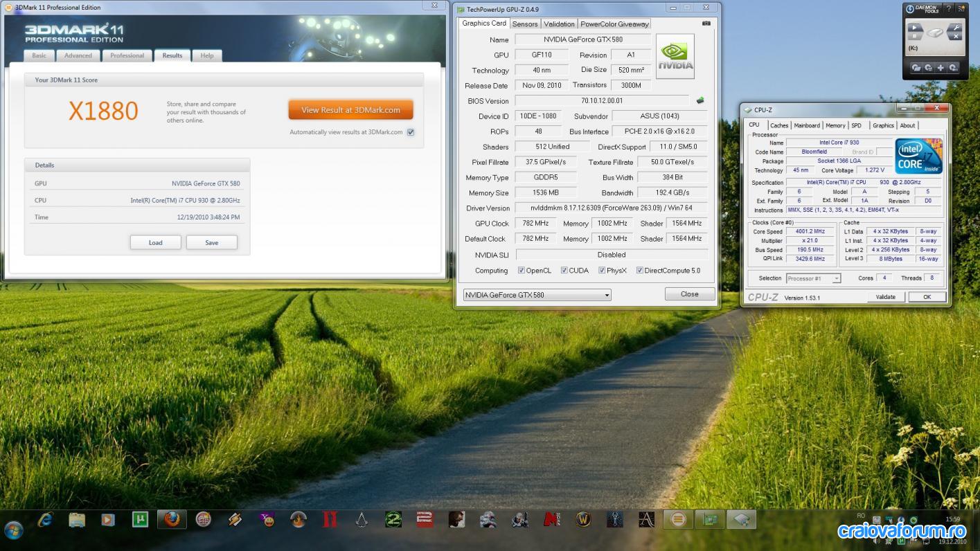Click the BIOS save chip icon in GPU-Z
Viewport: 980px width, 551px height.
pos(700,100)
